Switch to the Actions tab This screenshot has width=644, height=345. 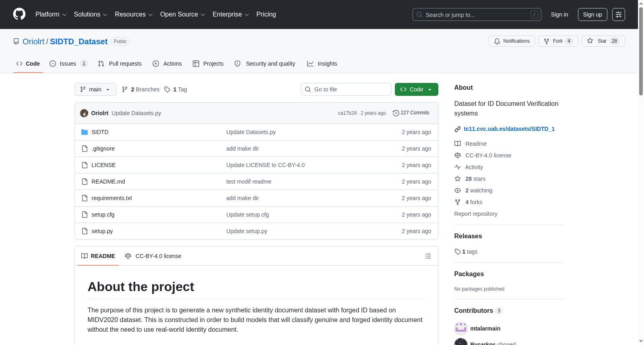point(167,64)
